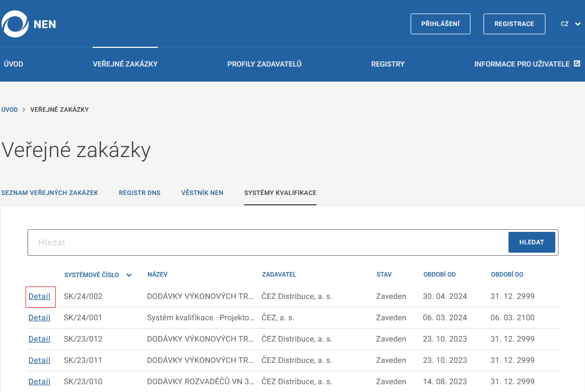This screenshot has width=585, height=392.
Task: Sort by Období od column header
Action: coord(439,275)
